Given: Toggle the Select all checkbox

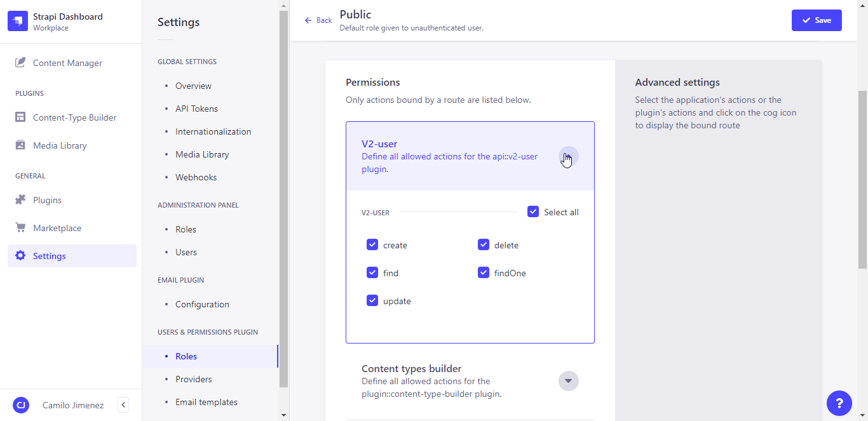Looking at the screenshot, I should click(533, 212).
